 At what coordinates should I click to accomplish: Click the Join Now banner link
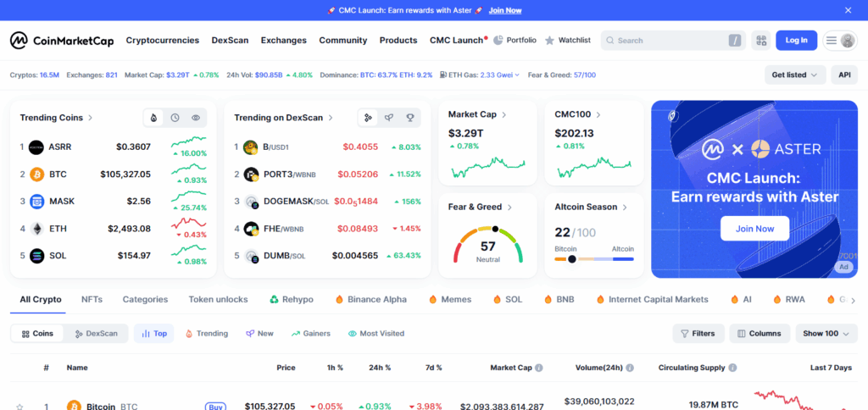(505, 10)
